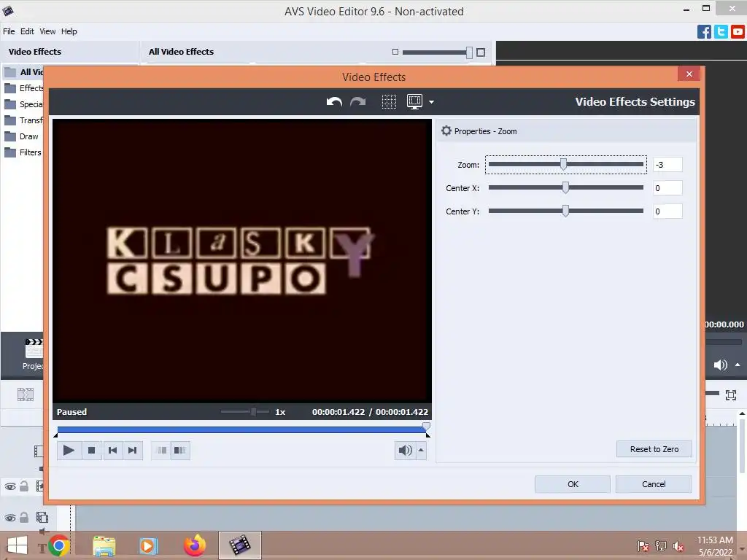747x560 pixels.
Task: Toggle the grid overlay icon
Action: click(389, 101)
